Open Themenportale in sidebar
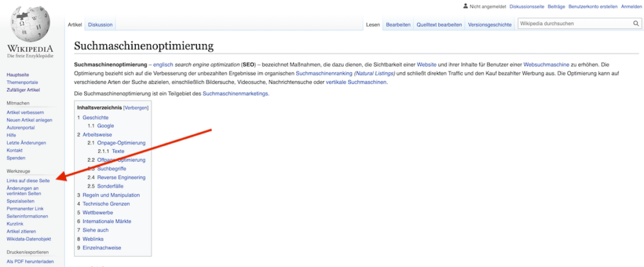Screen dimensions: 644x267 pos(21,82)
